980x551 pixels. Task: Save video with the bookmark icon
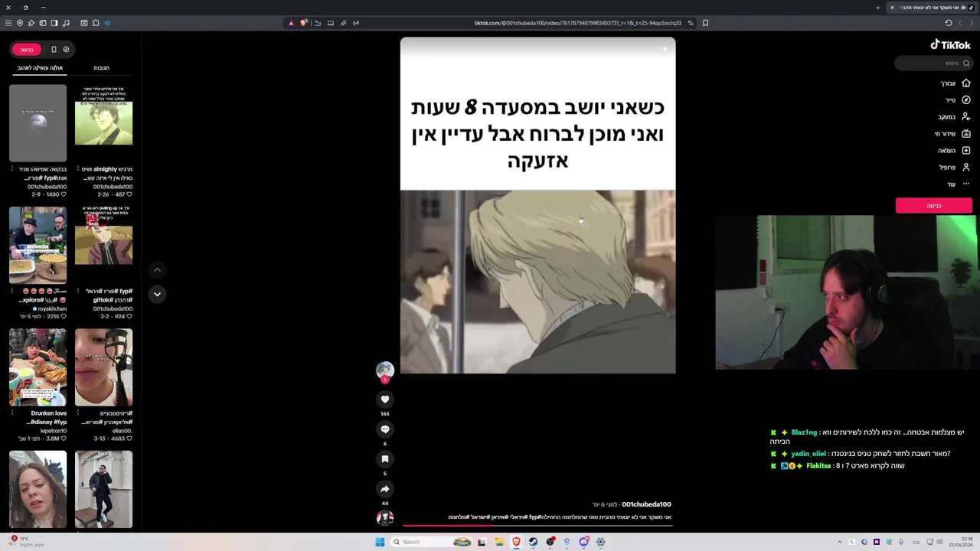click(x=385, y=458)
